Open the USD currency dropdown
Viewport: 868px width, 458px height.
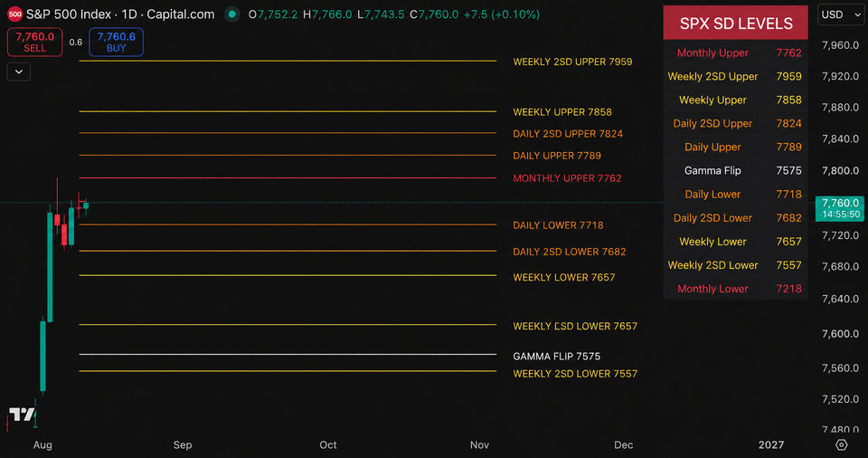[842, 15]
